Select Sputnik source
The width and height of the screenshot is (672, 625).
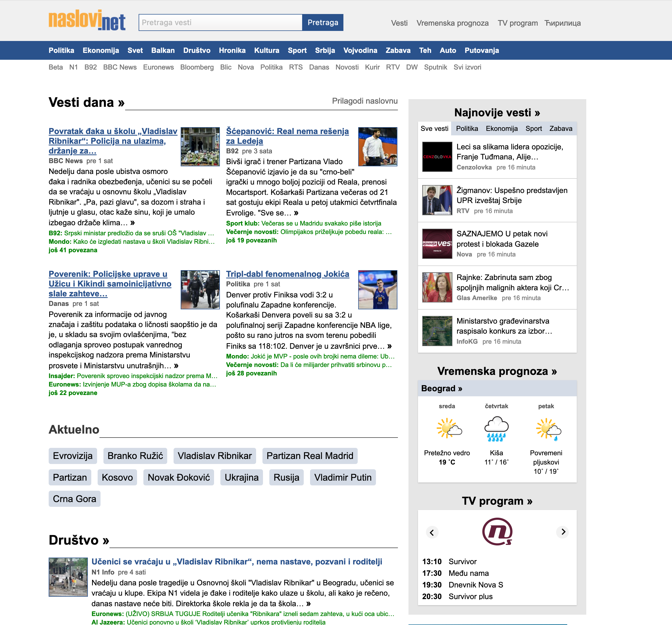click(436, 67)
